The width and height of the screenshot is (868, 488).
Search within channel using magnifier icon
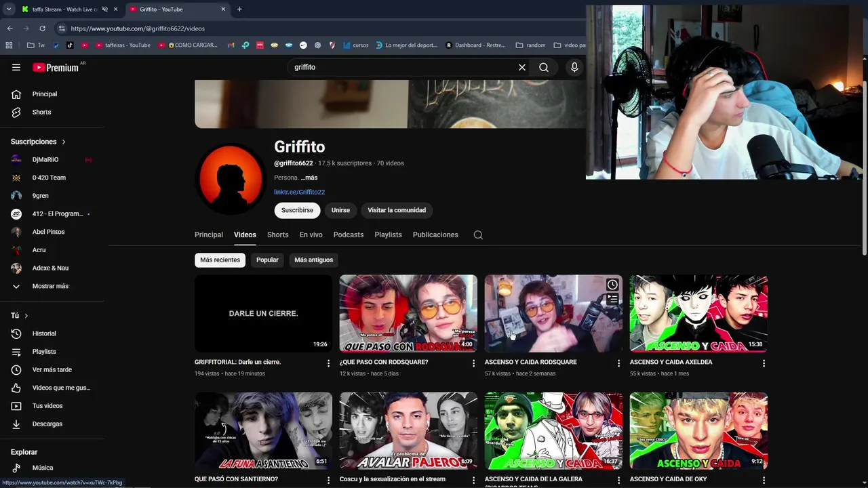tap(478, 235)
